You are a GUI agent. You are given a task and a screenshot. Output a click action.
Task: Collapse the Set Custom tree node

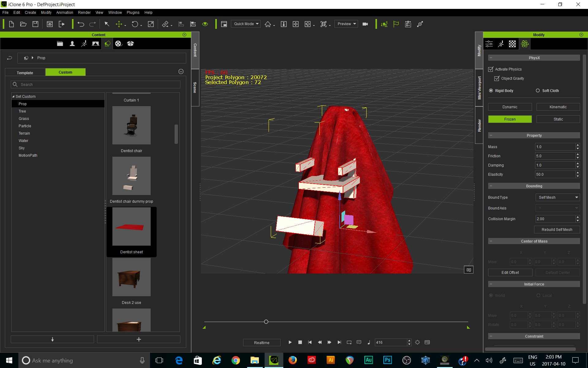[13, 97]
